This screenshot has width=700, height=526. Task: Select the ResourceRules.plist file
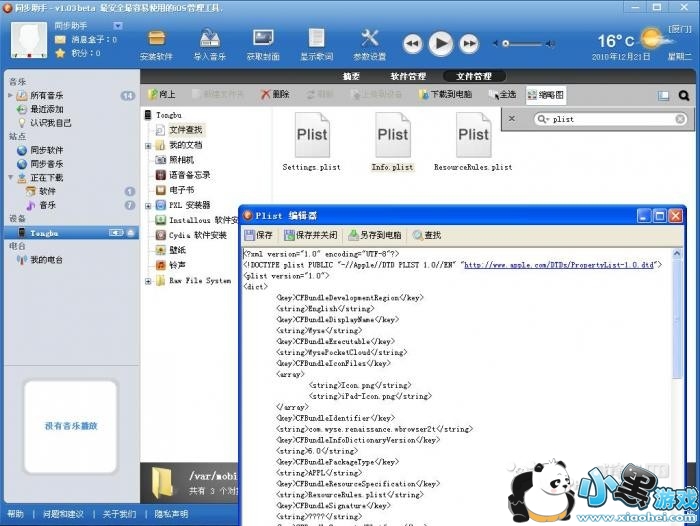click(x=473, y=142)
